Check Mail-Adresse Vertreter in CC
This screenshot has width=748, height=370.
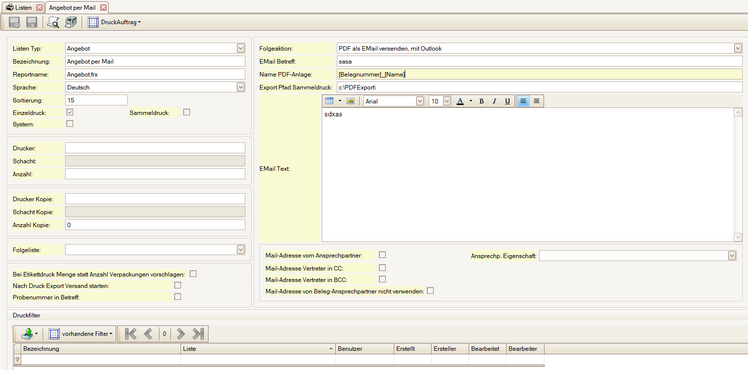pos(382,267)
